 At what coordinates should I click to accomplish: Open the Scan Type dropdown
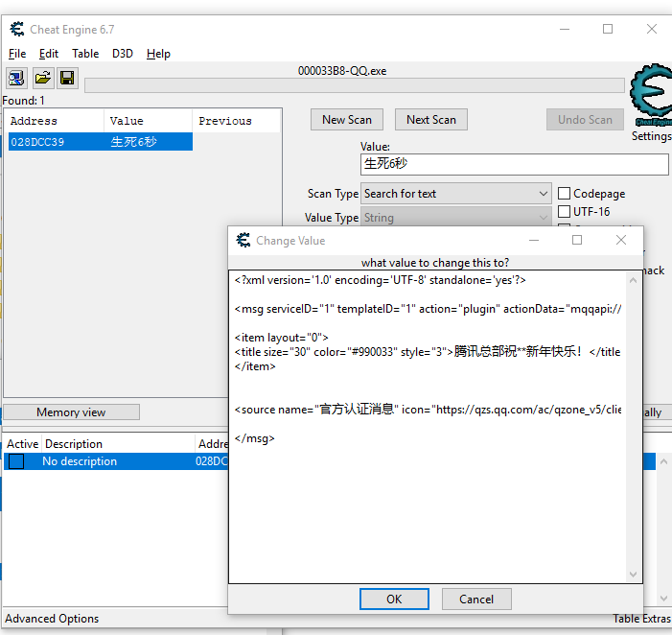(456, 194)
